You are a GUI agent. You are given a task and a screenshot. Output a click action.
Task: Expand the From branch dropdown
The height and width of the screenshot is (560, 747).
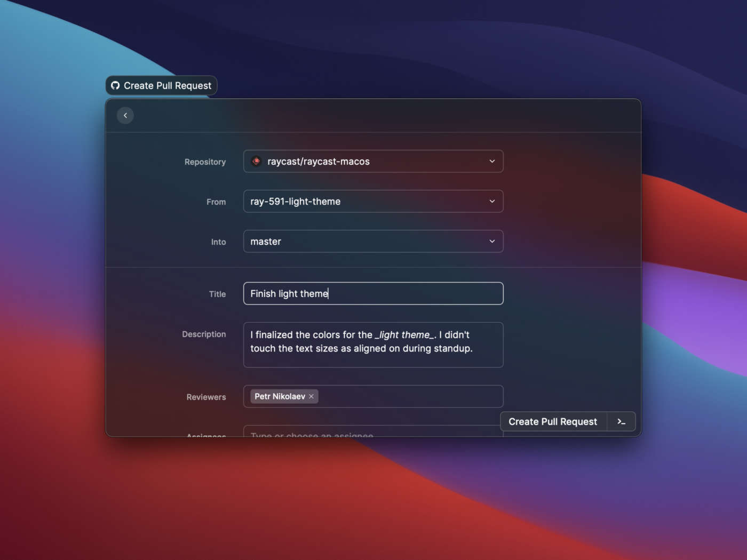(x=373, y=201)
